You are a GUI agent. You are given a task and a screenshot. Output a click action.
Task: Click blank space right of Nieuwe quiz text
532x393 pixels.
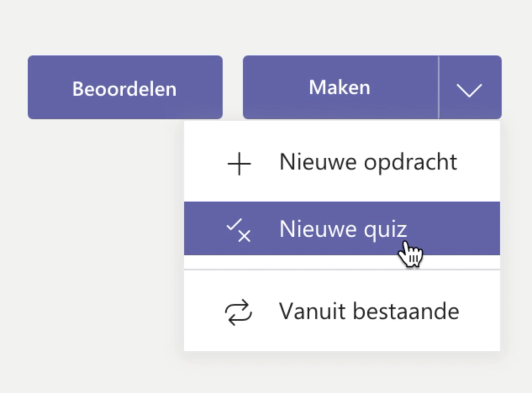[462, 229]
